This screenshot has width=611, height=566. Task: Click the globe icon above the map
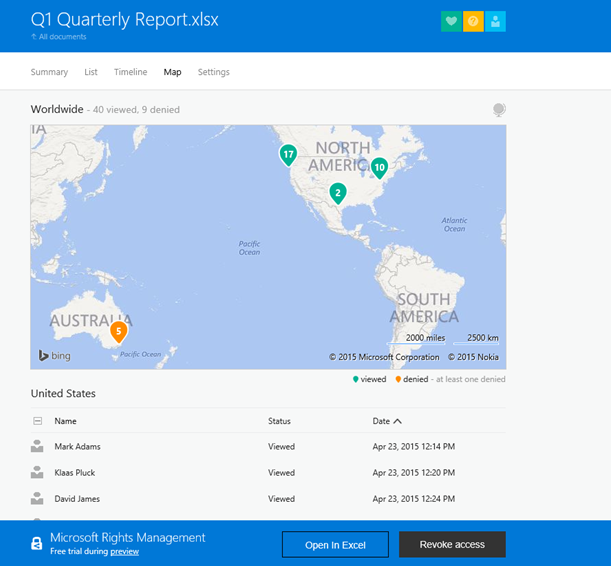pos(498,110)
